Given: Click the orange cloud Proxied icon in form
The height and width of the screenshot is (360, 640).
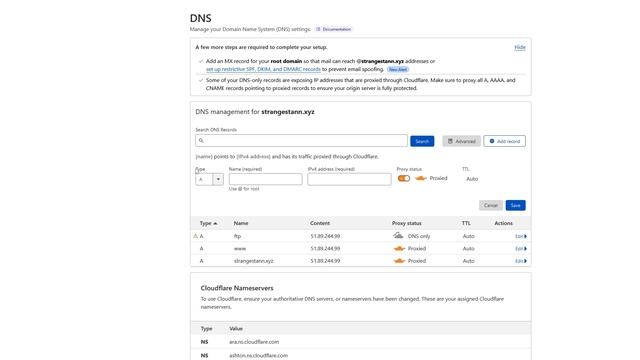Looking at the screenshot, I should (420, 178).
